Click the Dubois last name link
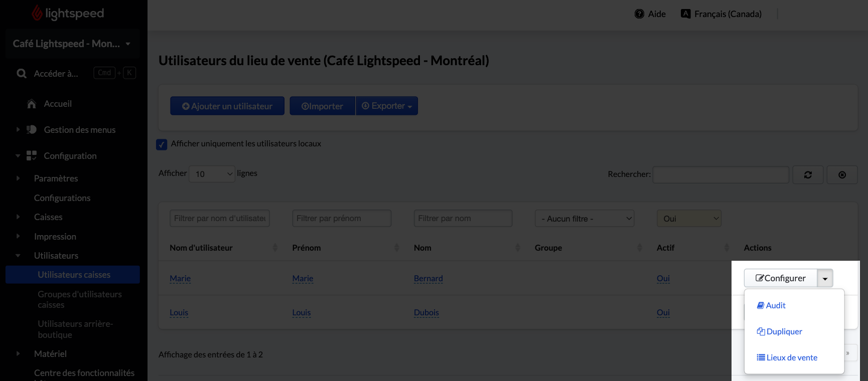 pos(426,312)
